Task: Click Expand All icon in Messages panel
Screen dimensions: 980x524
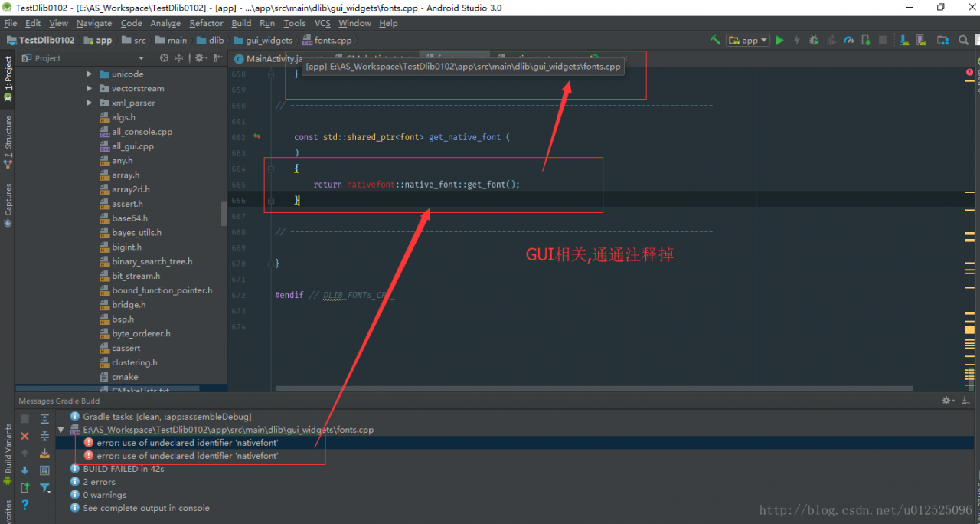Action: pyautogui.click(x=44, y=419)
